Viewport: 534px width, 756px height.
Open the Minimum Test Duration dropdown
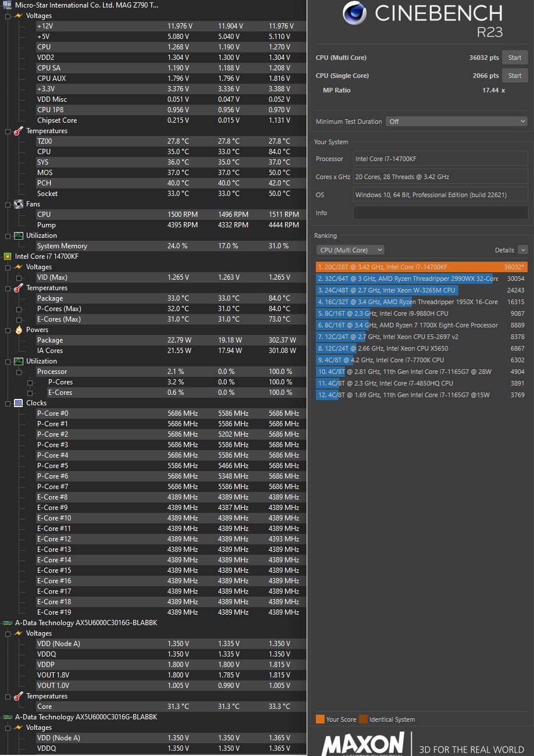click(457, 122)
